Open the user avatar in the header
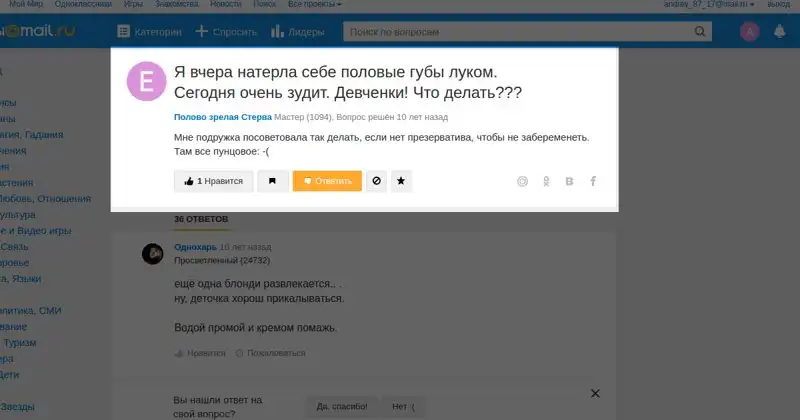Screen dimensions: 800x420 pyautogui.click(x=749, y=32)
